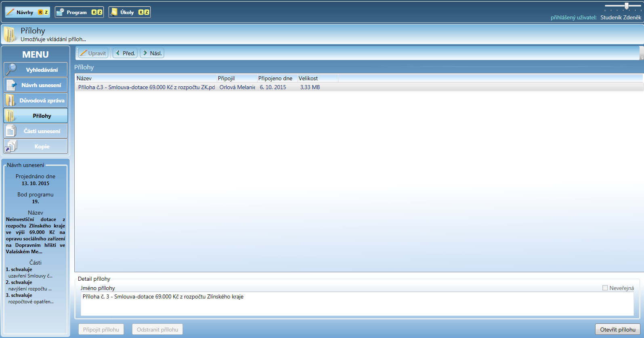The width and height of the screenshot is (644, 338).
Task: Open Důvodová zpráva from the menu
Action: coord(36,100)
